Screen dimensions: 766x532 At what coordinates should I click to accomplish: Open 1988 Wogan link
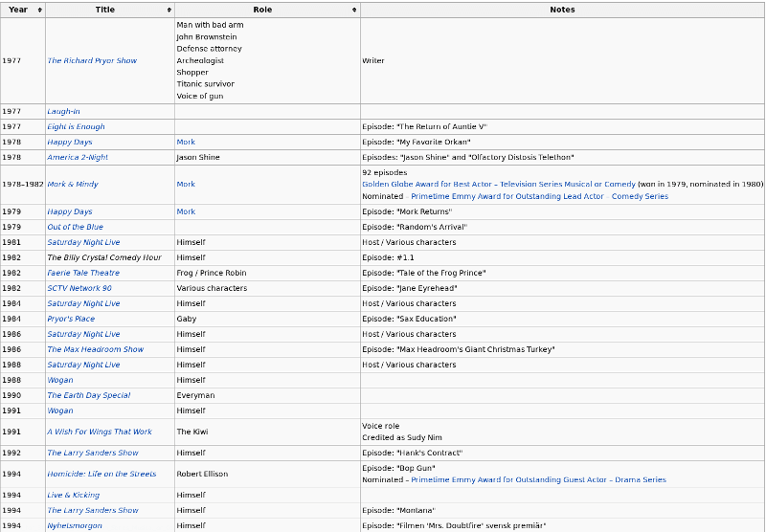pos(60,380)
